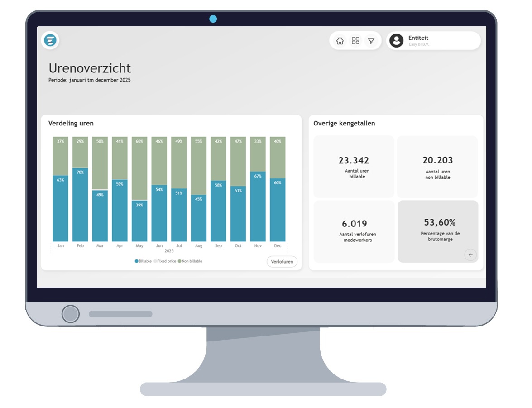
Task: Select the Billable legend dot icon
Action: [x=136, y=261]
